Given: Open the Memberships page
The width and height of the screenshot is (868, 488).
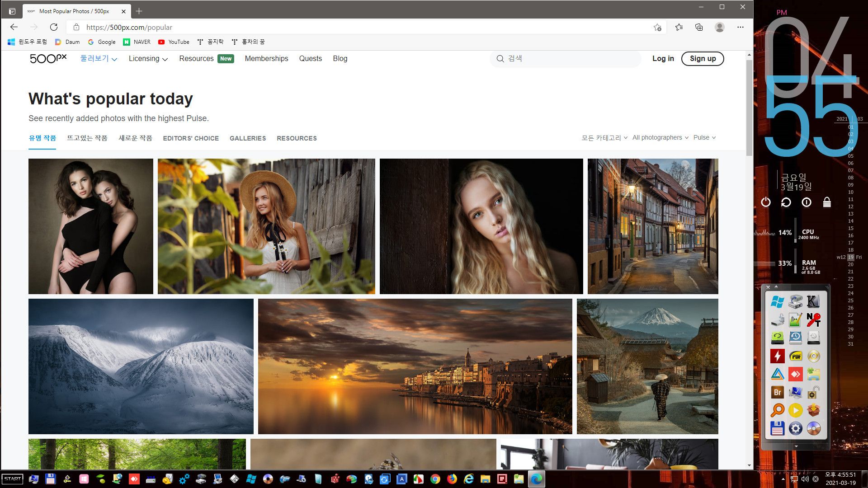Looking at the screenshot, I should pyautogui.click(x=266, y=59).
